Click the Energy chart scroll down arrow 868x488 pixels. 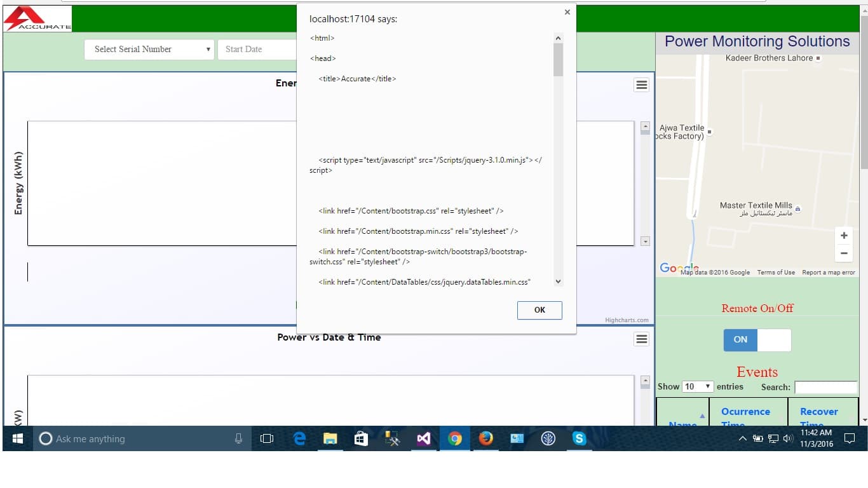point(645,241)
